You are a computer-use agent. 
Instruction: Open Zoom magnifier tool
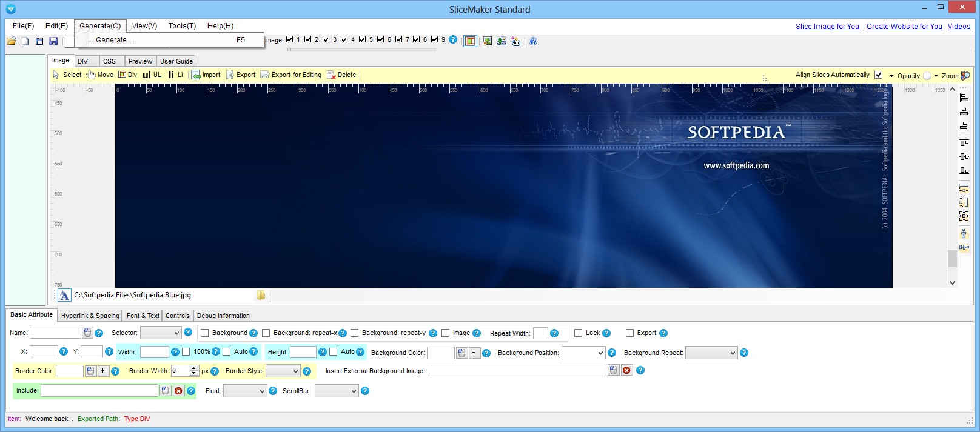(x=965, y=76)
